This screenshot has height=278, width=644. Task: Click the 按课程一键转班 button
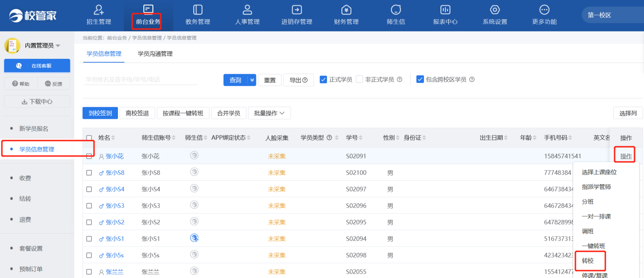pos(183,113)
